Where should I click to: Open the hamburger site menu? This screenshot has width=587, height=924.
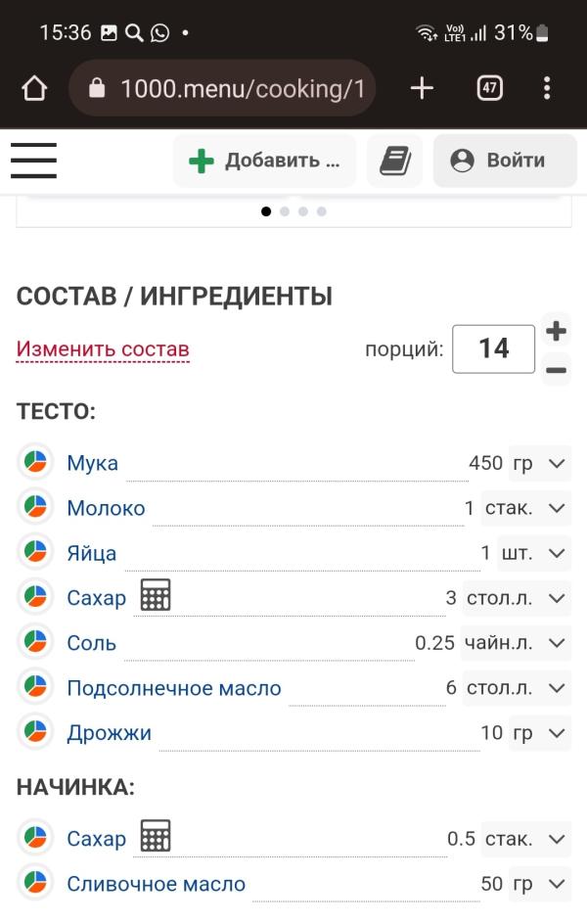click(x=33, y=161)
